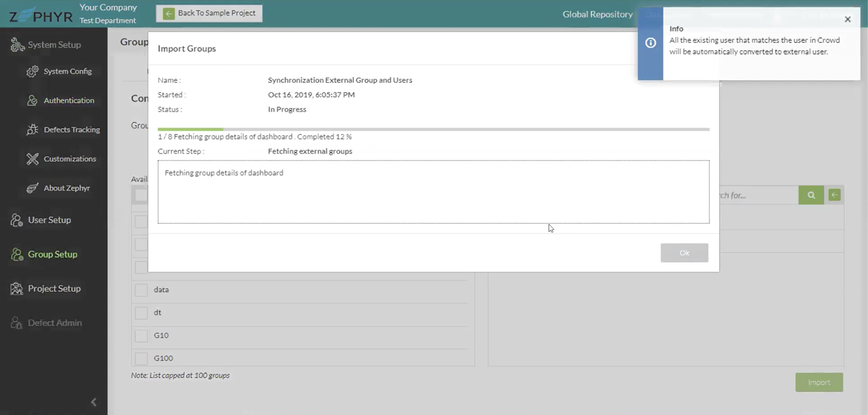Click the import progress bar
Viewport: 868px width, 415px height.
tap(433, 129)
